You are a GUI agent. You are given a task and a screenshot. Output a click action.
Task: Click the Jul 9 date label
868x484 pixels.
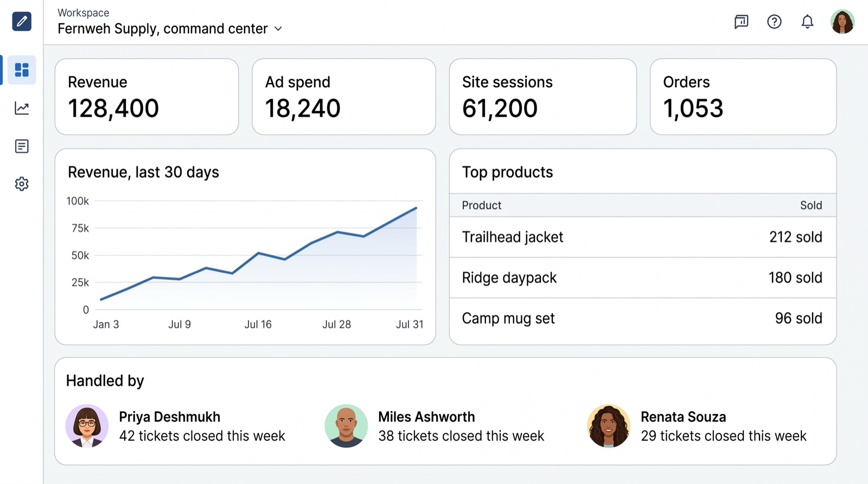point(180,324)
